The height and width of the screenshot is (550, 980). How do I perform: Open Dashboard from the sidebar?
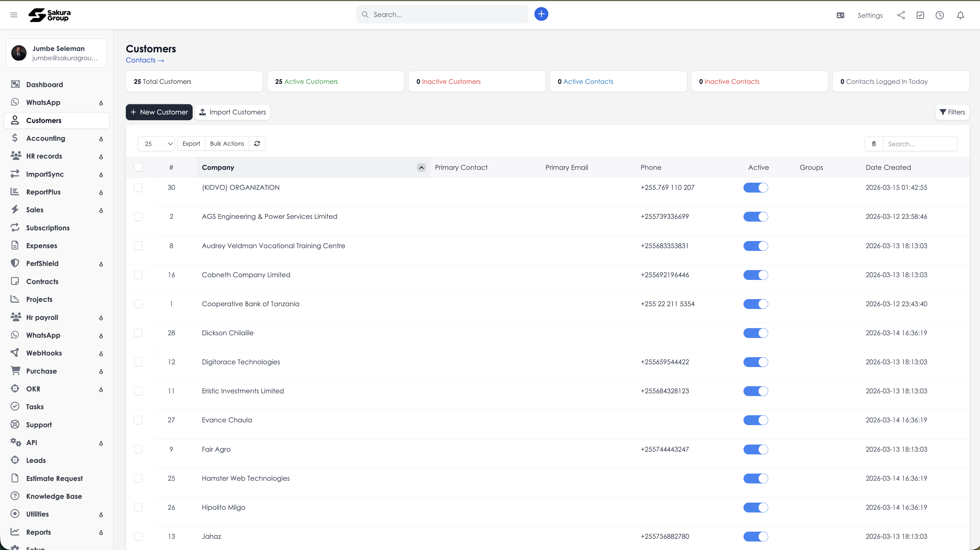(57, 84)
